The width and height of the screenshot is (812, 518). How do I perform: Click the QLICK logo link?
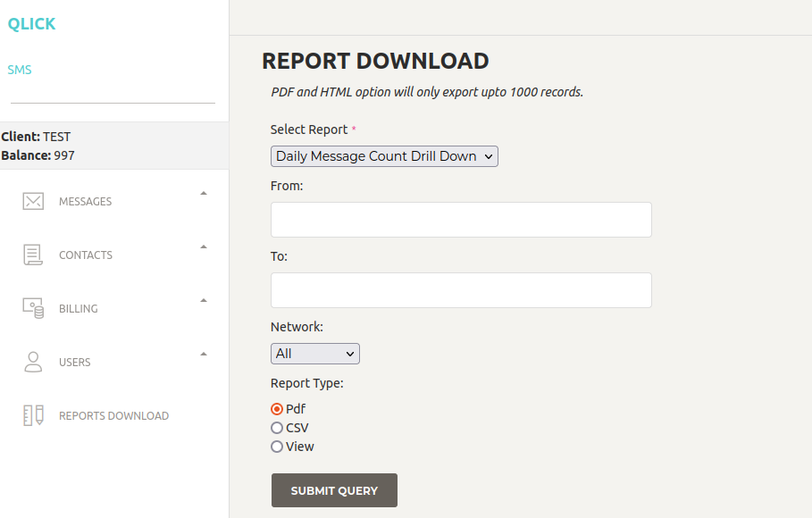[31, 24]
